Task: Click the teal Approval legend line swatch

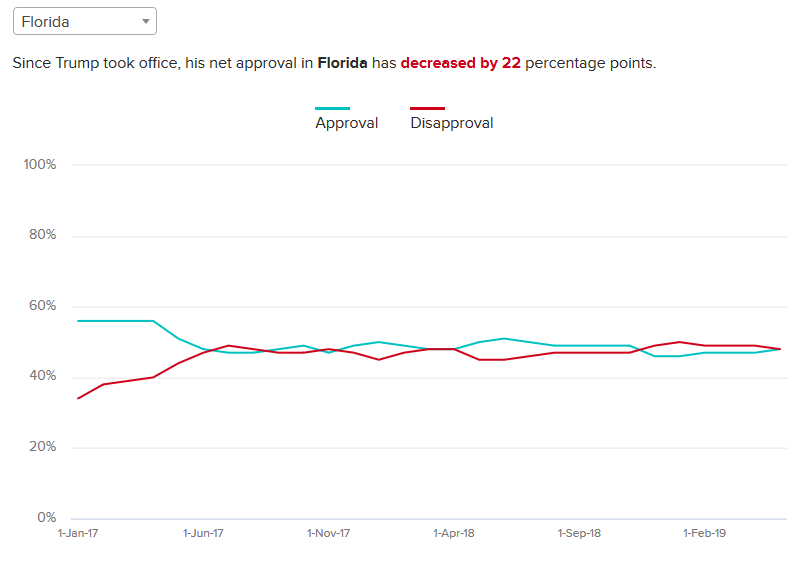Action: point(332,108)
